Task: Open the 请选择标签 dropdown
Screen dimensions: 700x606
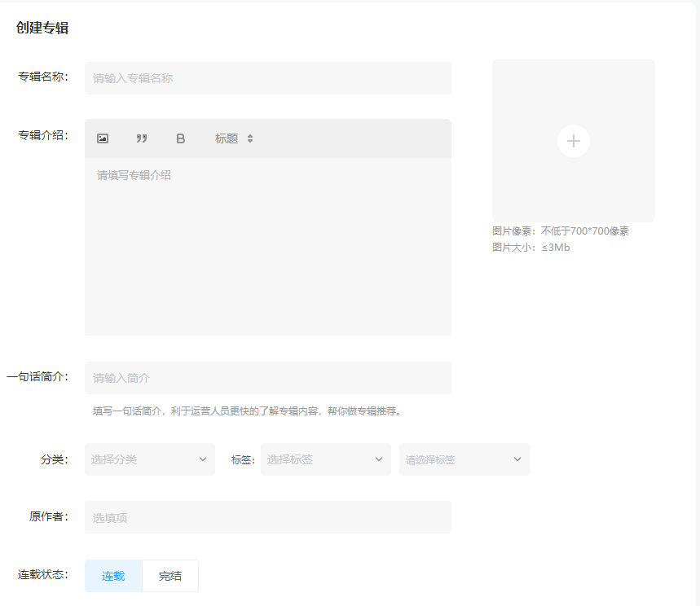Action: (464, 459)
